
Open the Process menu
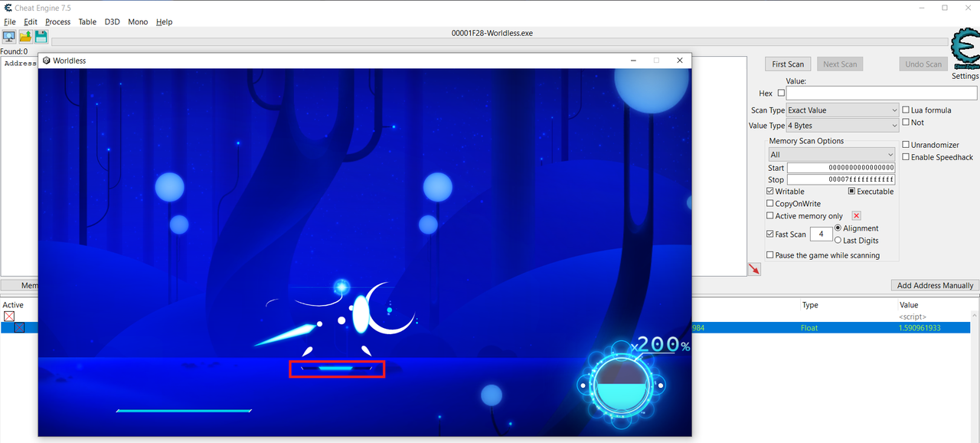[57, 22]
